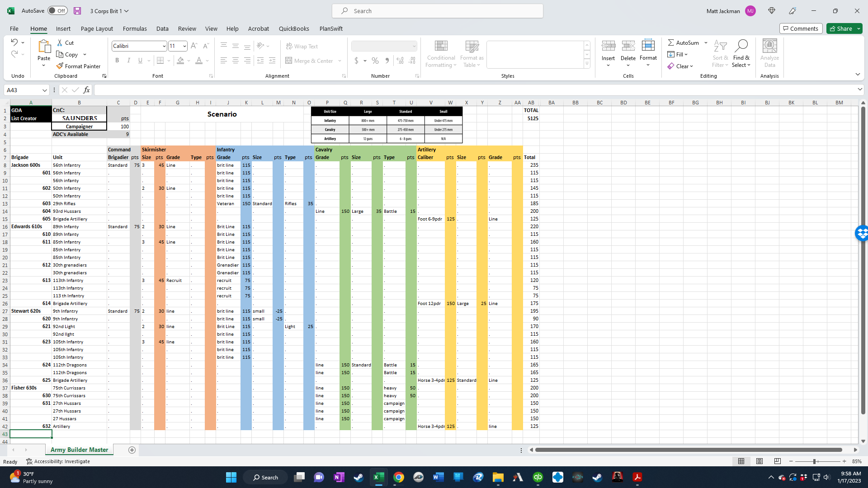Click the Comments button

click(800, 28)
